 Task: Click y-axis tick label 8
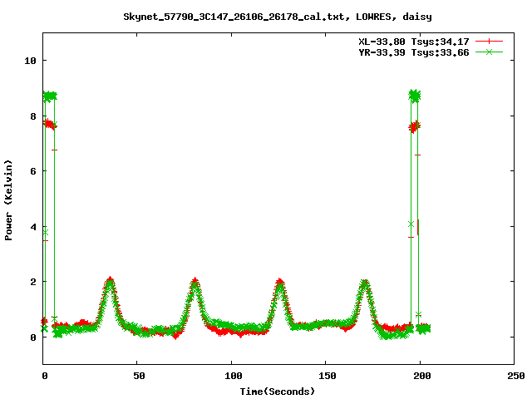coord(33,116)
